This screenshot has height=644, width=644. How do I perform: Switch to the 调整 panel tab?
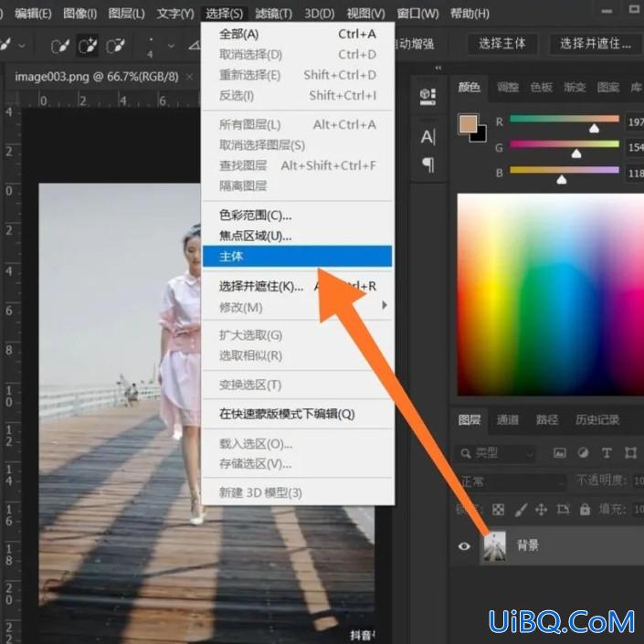click(508, 87)
